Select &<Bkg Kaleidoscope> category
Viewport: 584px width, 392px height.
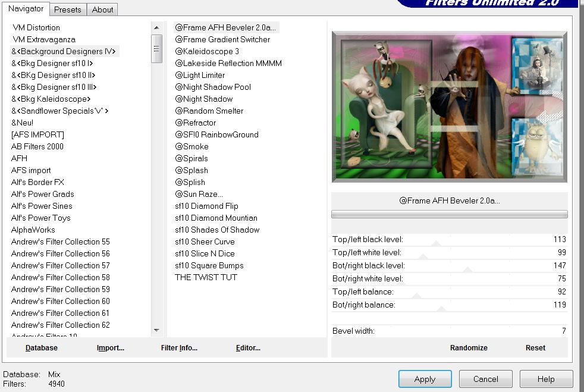point(51,99)
